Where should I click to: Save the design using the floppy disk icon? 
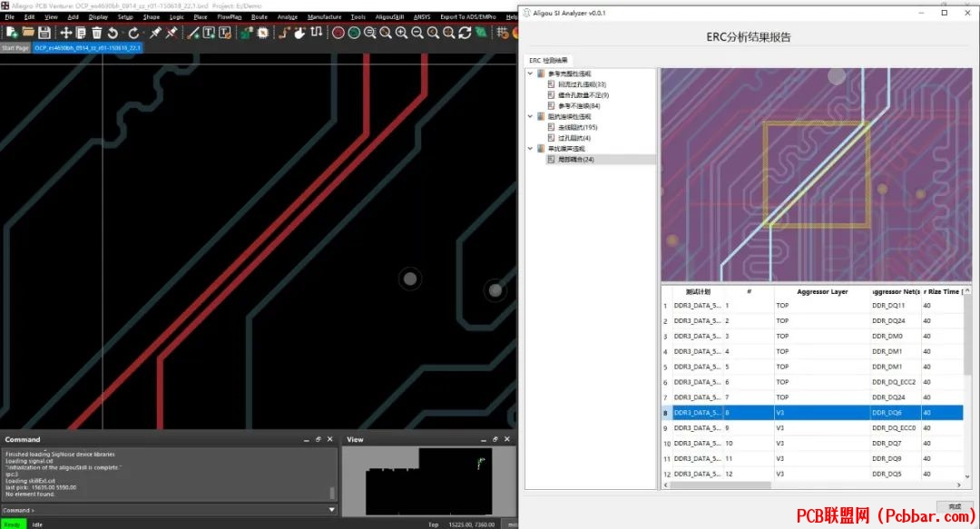(44, 33)
